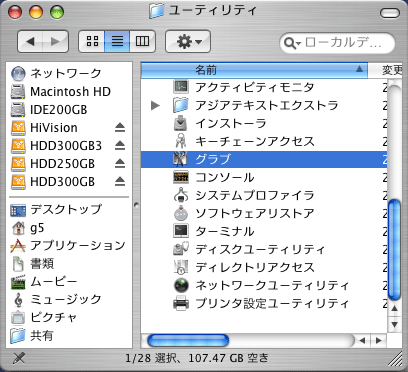The width and height of the screenshot is (408, 372).
Task: Open the Action gear dropdown menu
Action: click(188, 41)
